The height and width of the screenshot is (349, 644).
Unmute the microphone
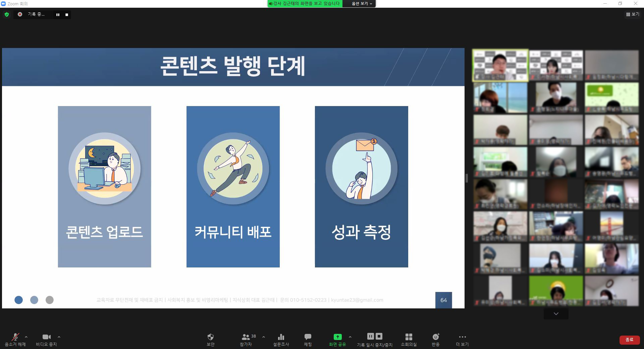pos(15,337)
